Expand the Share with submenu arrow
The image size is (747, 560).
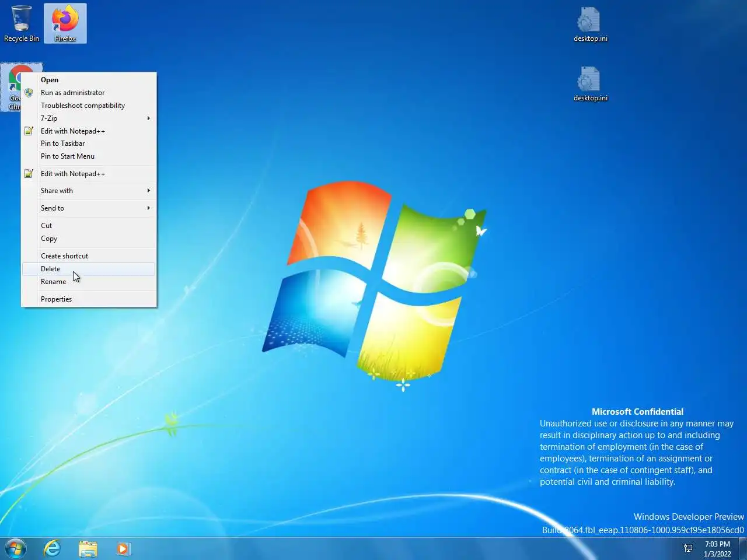[x=149, y=191]
